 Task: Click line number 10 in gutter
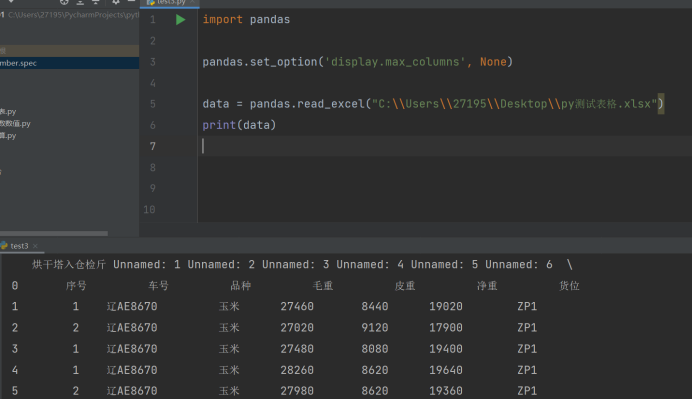(x=150, y=209)
